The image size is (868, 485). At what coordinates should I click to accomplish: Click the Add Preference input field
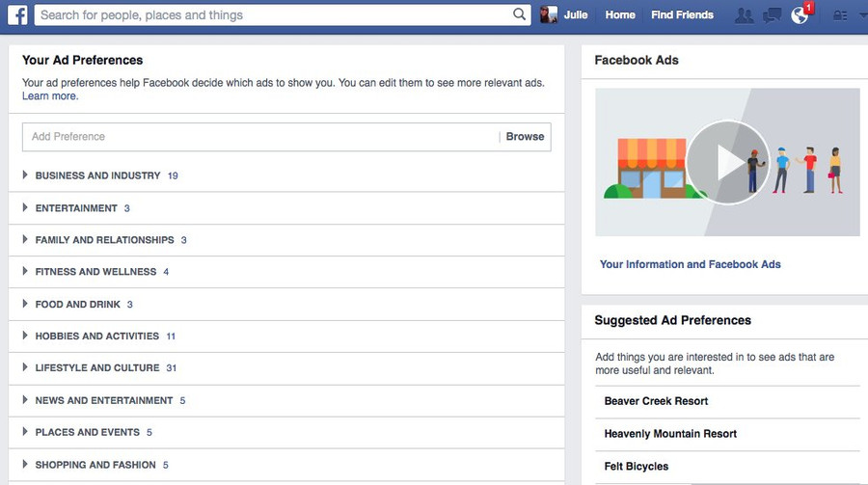click(260, 137)
